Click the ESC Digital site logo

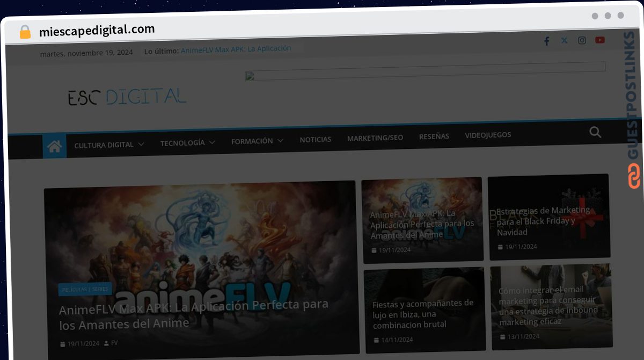point(127,97)
